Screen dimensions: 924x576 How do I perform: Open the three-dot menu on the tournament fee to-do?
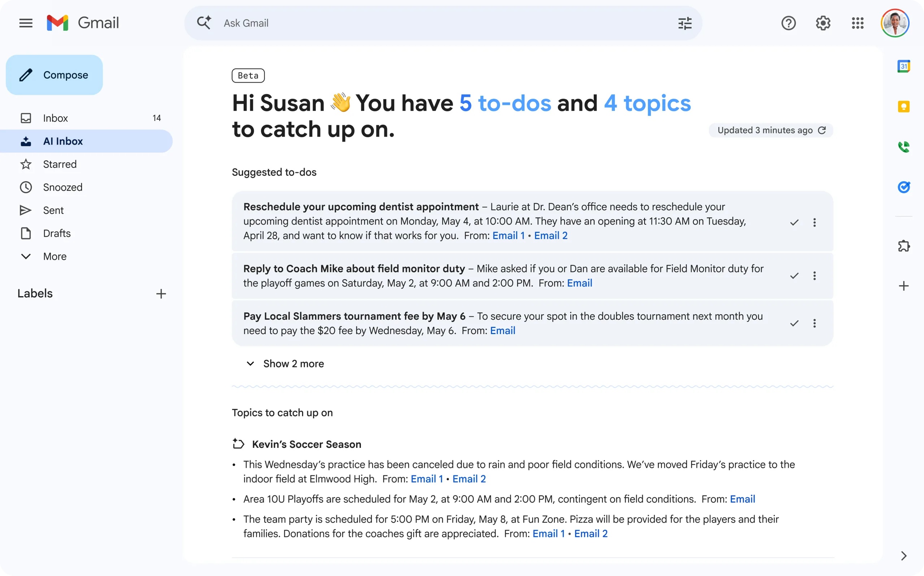click(814, 323)
